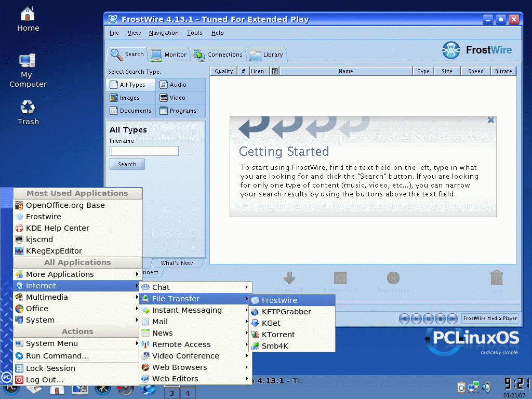532x399 pixels.
Task: Focus the Filename text field
Action: [x=144, y=151]
